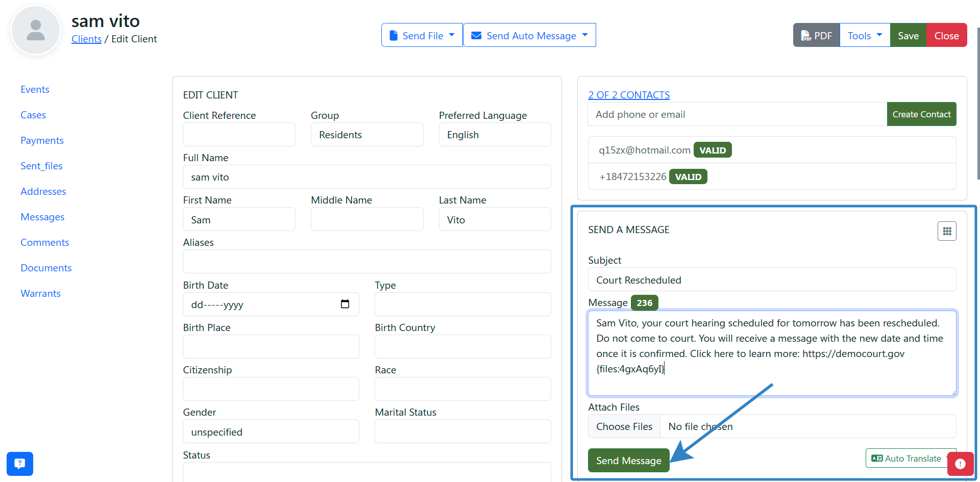Click the Client Reference field
This screenshot has height=482, width=980.
[239, 135]
